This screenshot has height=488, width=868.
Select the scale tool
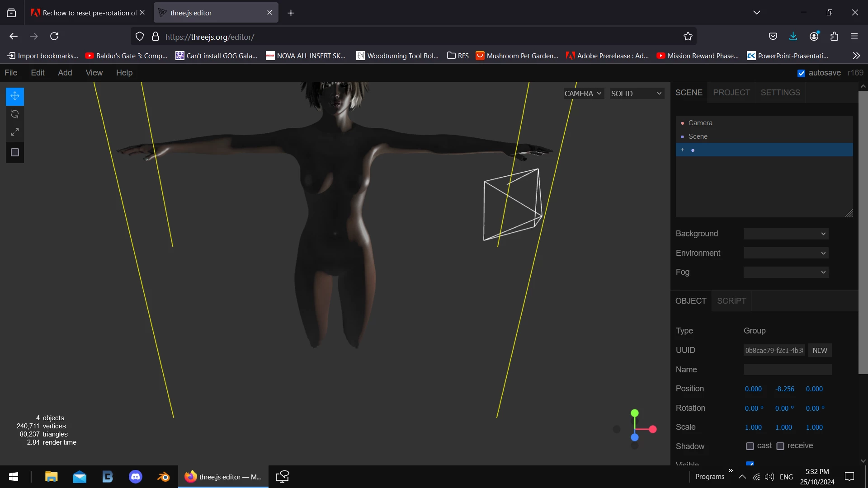pos(14,132)
